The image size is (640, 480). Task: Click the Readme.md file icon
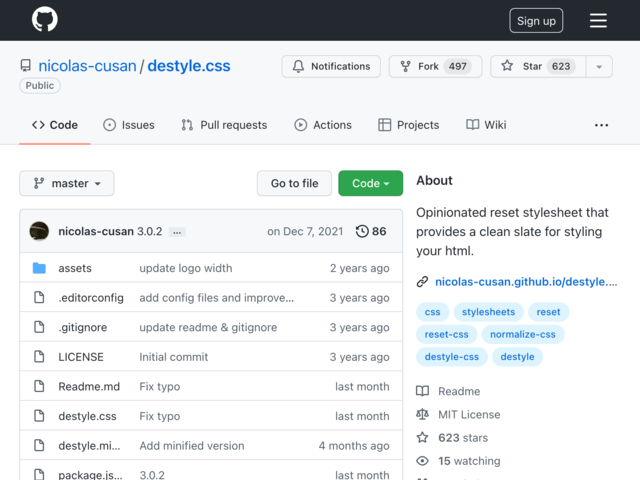pyautogui.click(x=39, y=386)
